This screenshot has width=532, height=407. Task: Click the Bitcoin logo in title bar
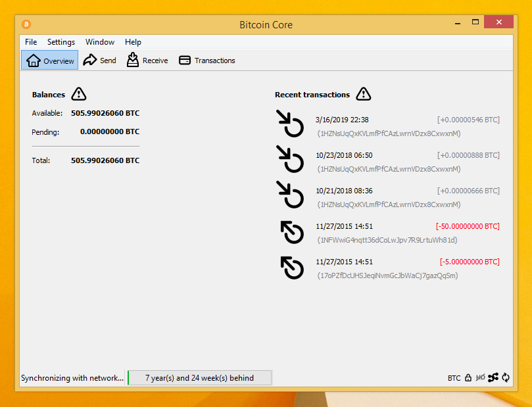[26, 24]
